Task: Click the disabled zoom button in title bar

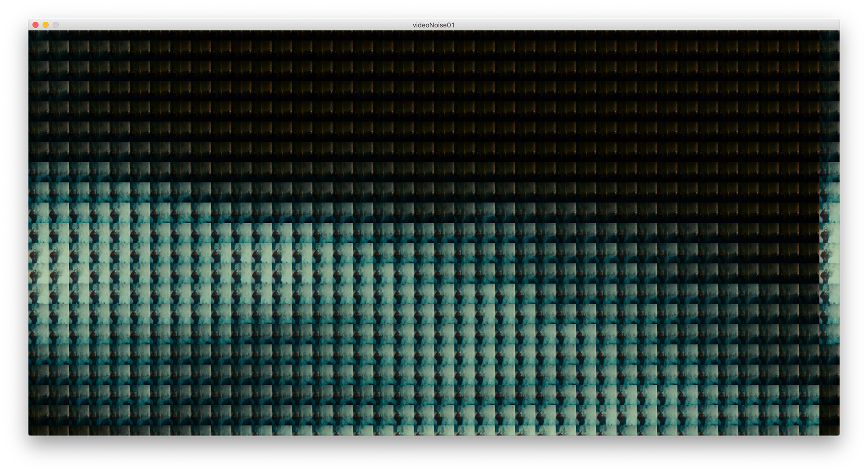Action: (56, 25)
